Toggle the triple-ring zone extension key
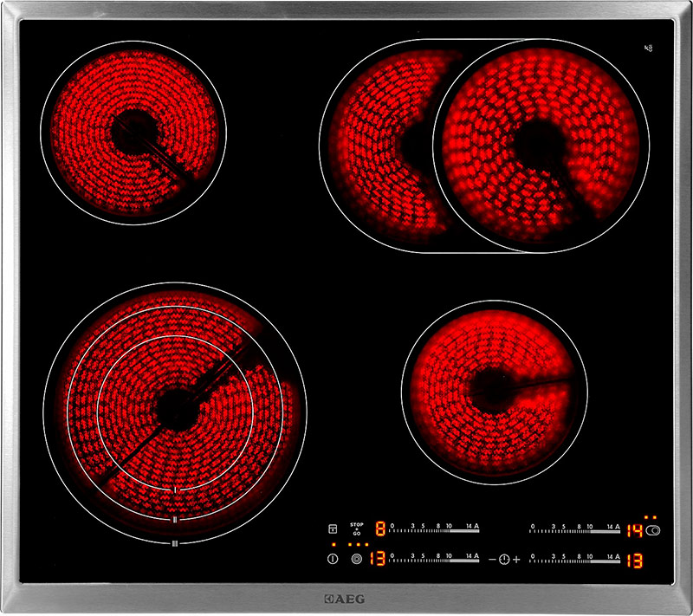Image resolution: width=693 pixels, height=616 pixels. coord(356,560)
